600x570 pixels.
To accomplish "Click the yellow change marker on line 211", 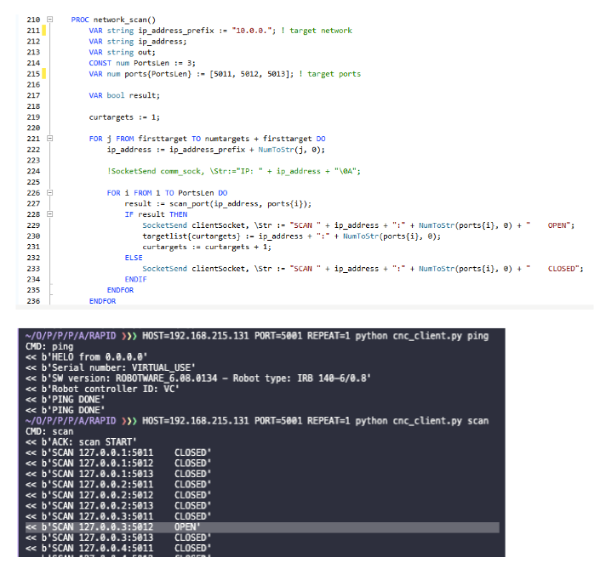I will pos(46,30).
